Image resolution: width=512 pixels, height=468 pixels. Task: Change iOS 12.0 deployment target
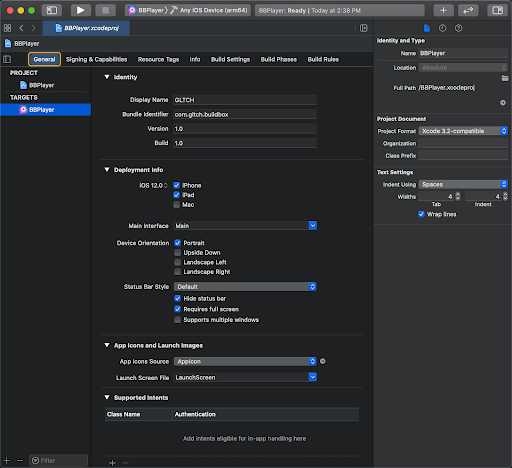point(153,185)
